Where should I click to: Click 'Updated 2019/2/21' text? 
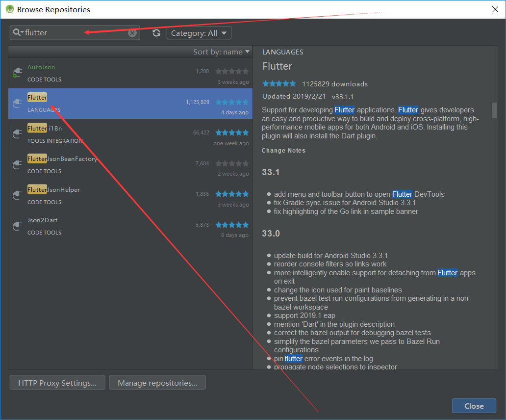coord(294,97)
